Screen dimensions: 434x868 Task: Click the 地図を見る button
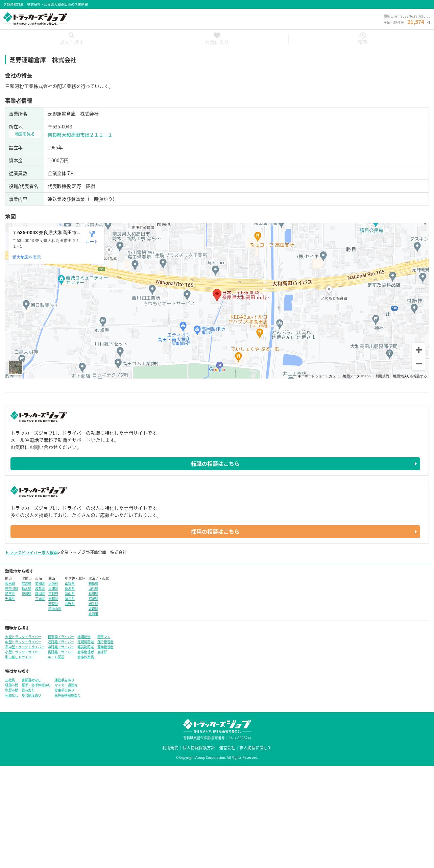[25, 134]
